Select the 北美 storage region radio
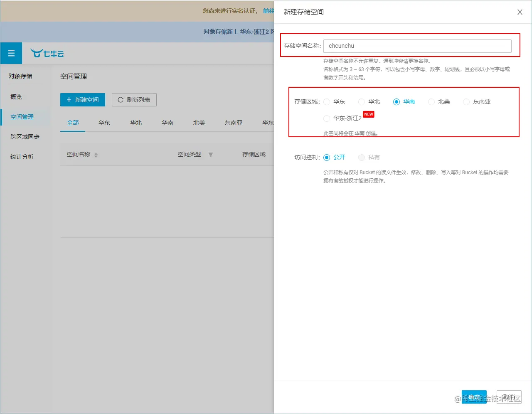Image resolution: width=532 pixels, height=414 pixels. pyautogui.click(x=431, y=102)
